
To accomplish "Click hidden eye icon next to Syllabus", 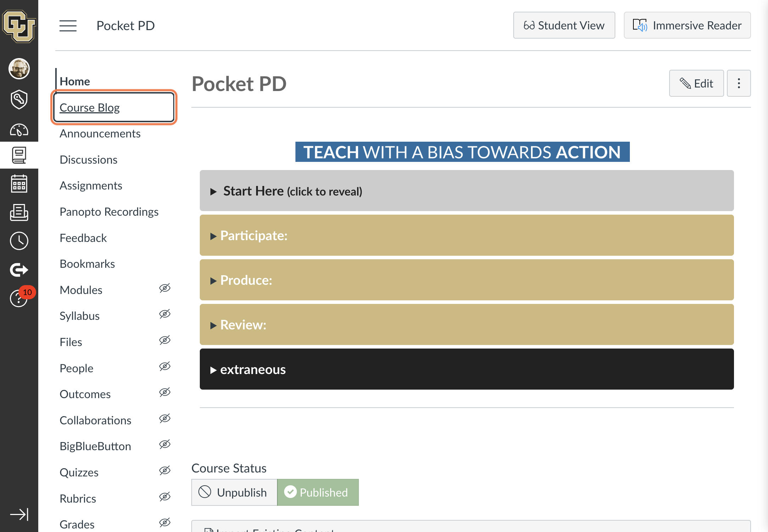I will tap(165, 314).
